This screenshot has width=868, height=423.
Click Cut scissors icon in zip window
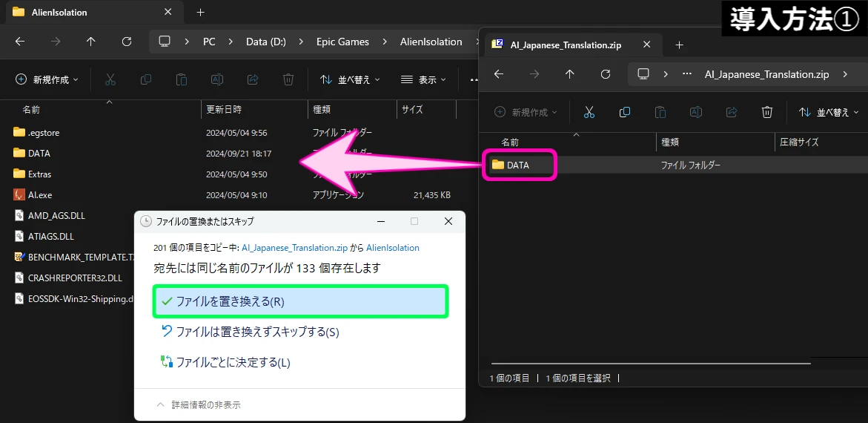[x=589, y=112]
